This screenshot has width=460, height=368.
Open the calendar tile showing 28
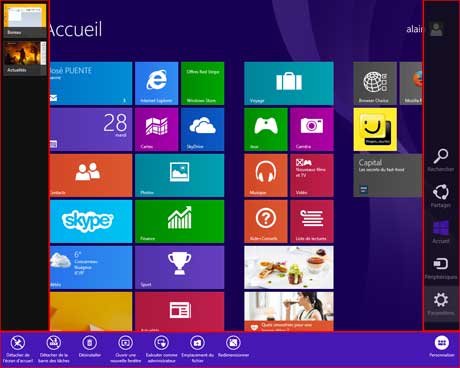pos(91,129)
